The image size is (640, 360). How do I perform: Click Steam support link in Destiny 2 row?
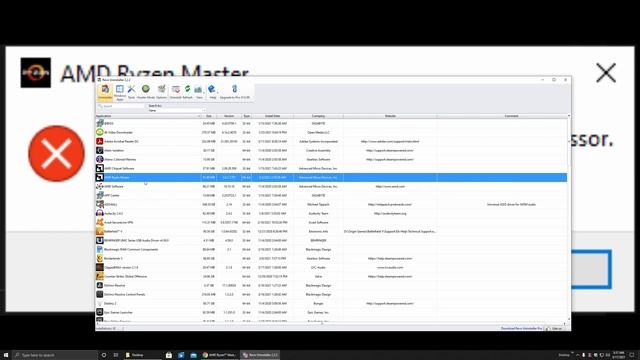[390, 304]
